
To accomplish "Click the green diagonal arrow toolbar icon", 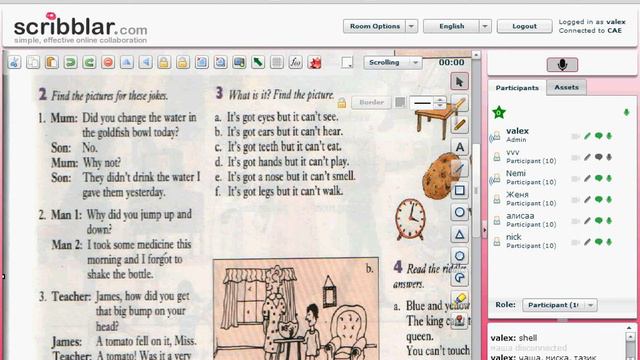I will point(258,62).
